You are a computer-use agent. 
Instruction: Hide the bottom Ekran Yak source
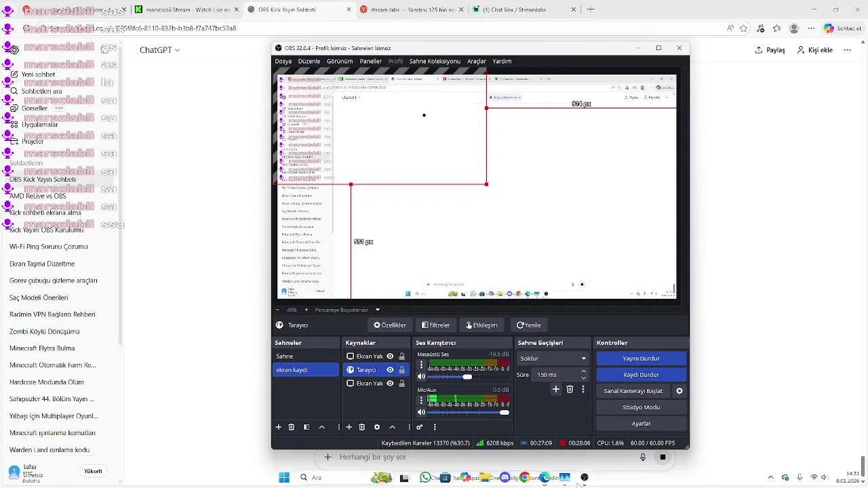point(390,384)
